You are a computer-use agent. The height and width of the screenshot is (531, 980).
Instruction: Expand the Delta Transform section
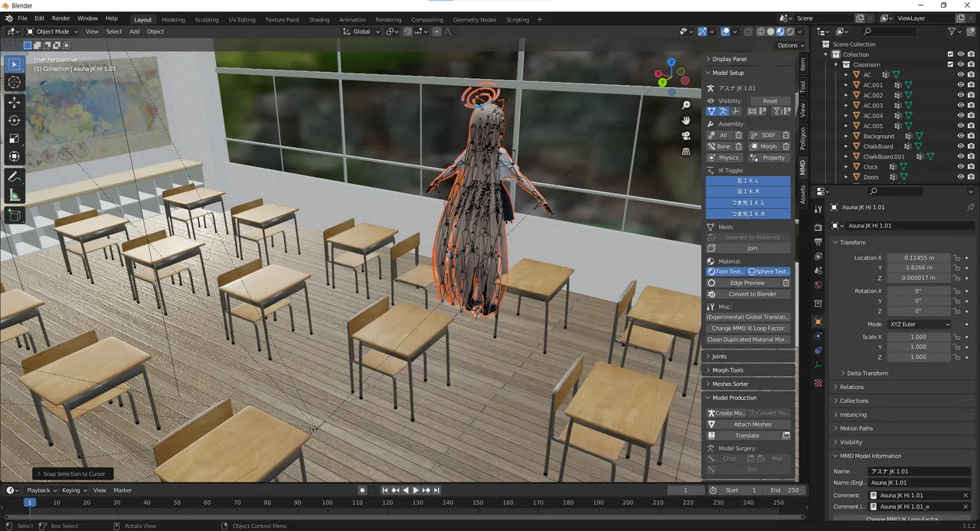tap(867, 373)
